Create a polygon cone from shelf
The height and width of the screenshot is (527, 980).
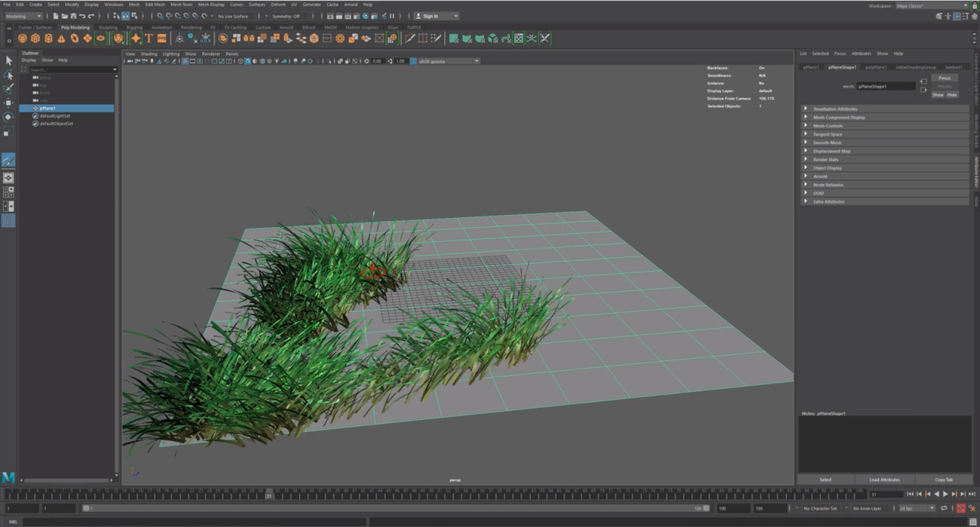[61, 39]
